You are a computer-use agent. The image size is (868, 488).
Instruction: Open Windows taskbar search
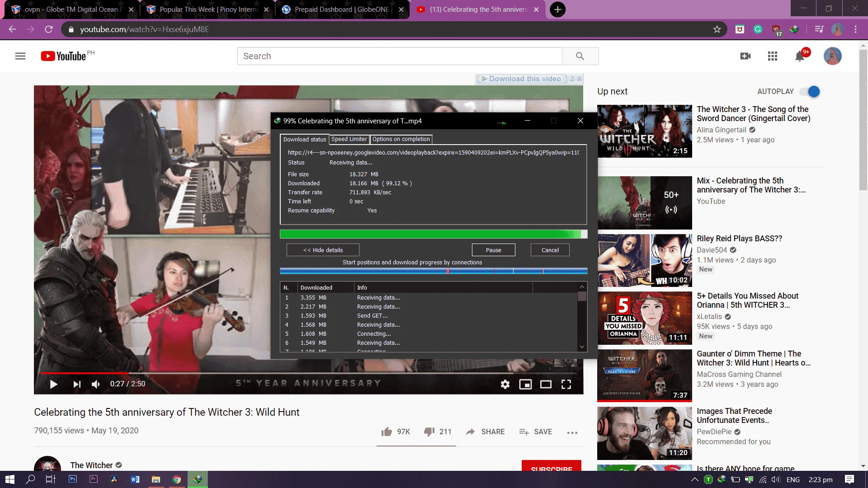coord(30,479)
